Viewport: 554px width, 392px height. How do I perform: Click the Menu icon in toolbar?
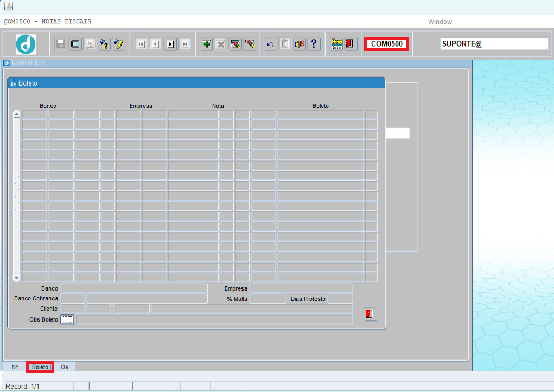[336, 44]
